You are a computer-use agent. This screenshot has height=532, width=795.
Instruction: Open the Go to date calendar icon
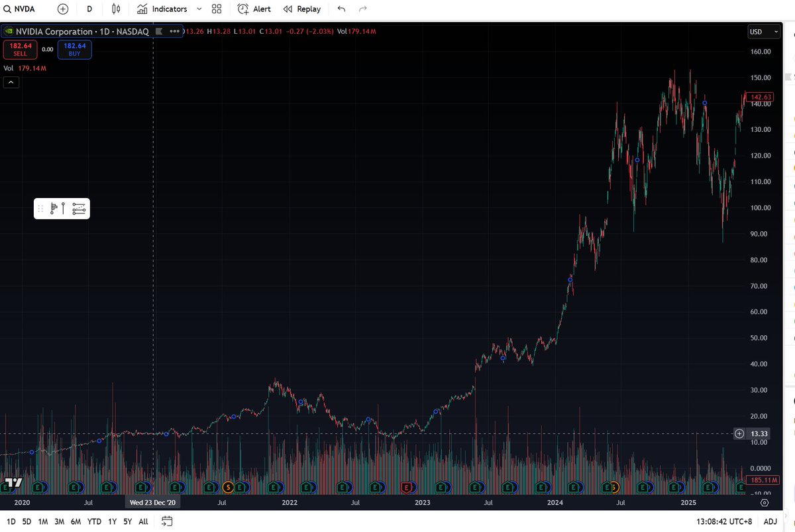click(x=167, y=521)
